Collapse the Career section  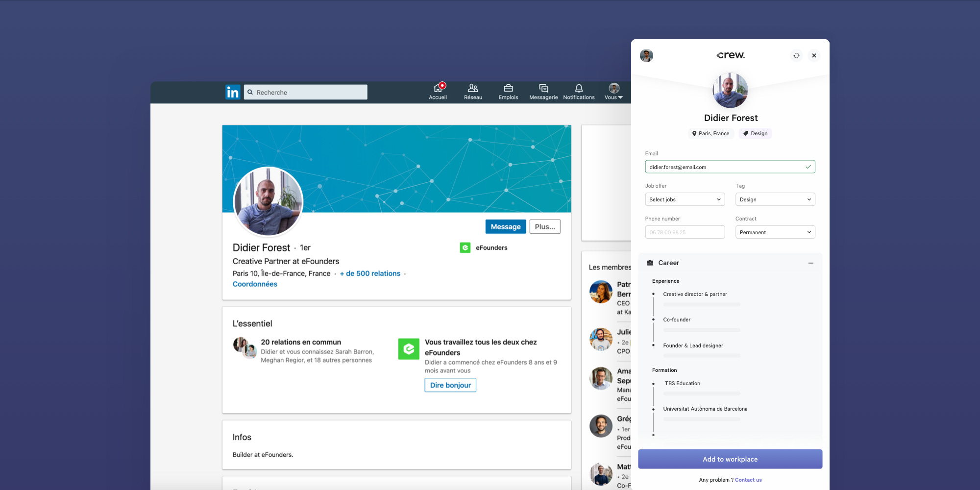click(x=811, y=263)
